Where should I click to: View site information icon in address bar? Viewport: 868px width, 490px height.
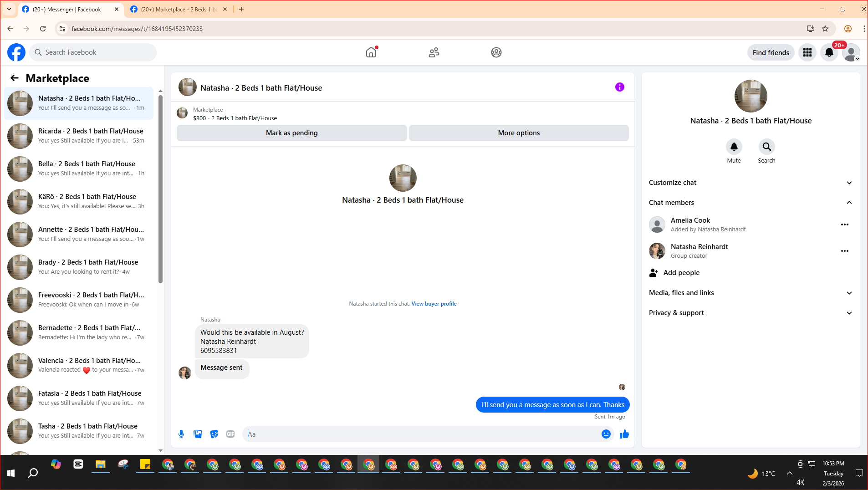(62, 29)
